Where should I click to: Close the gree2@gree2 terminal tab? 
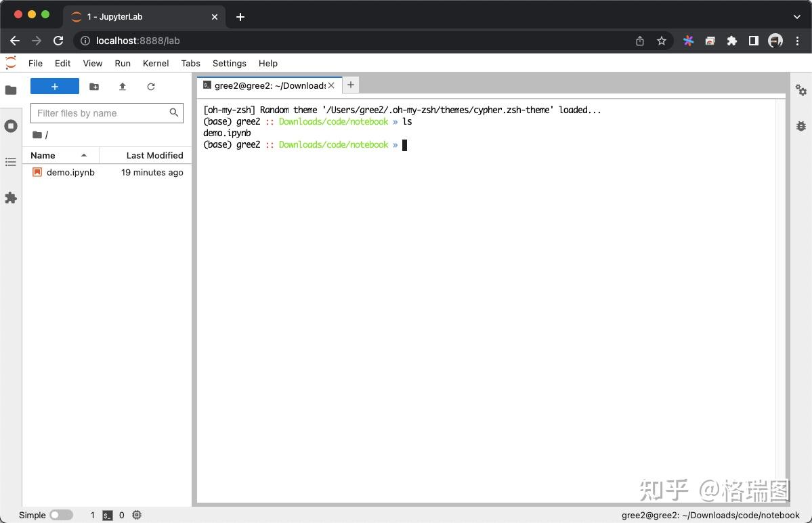pyautogui.click(x=331, y=85)
